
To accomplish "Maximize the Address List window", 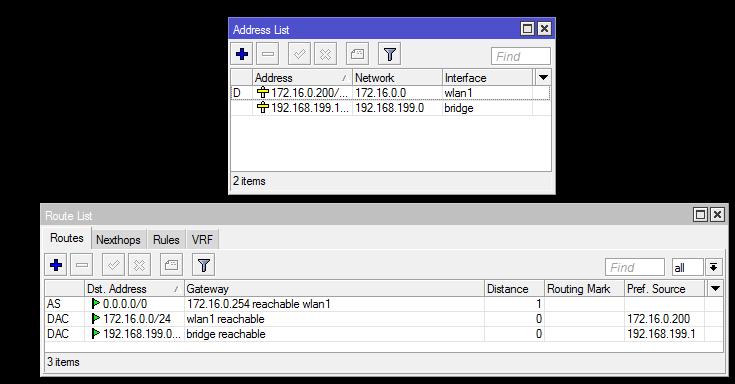I will coord(527,29).
